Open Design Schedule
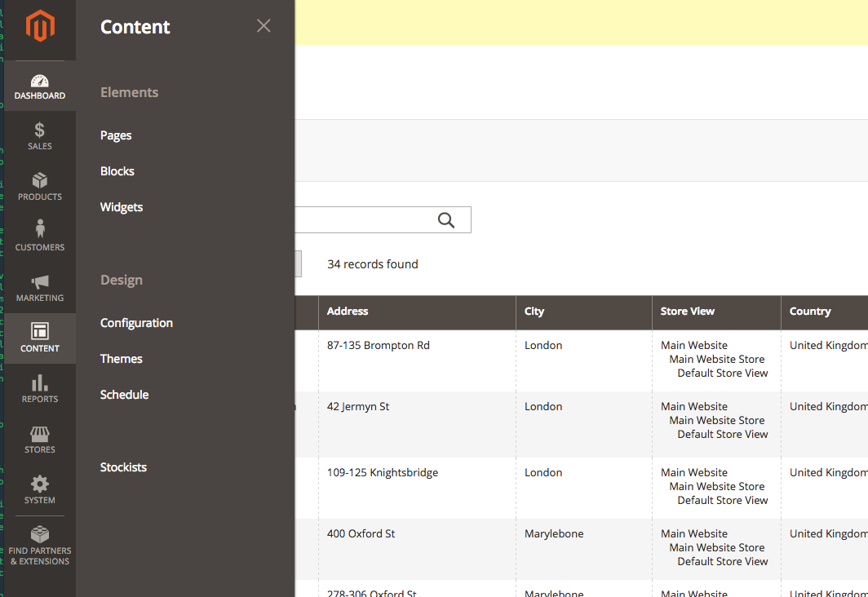Image resolution: width=868 pixels, height=597 pixels. click(124, 395)
